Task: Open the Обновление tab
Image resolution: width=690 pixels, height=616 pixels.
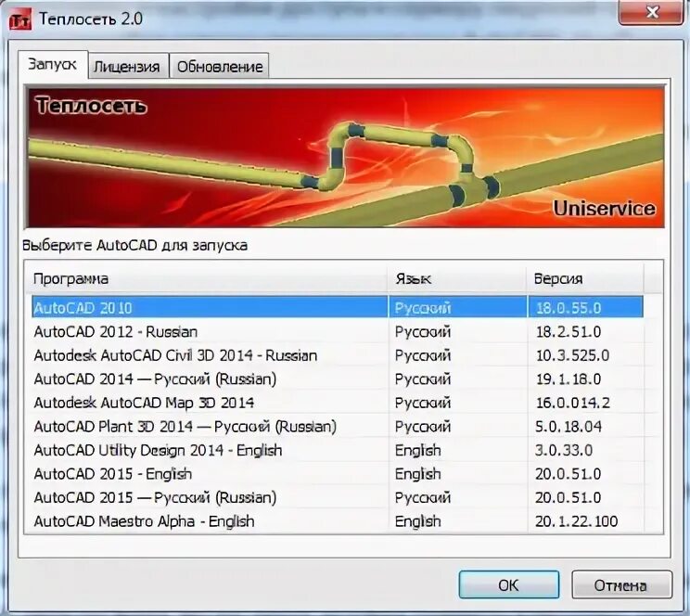Action: tap(220, 67)
